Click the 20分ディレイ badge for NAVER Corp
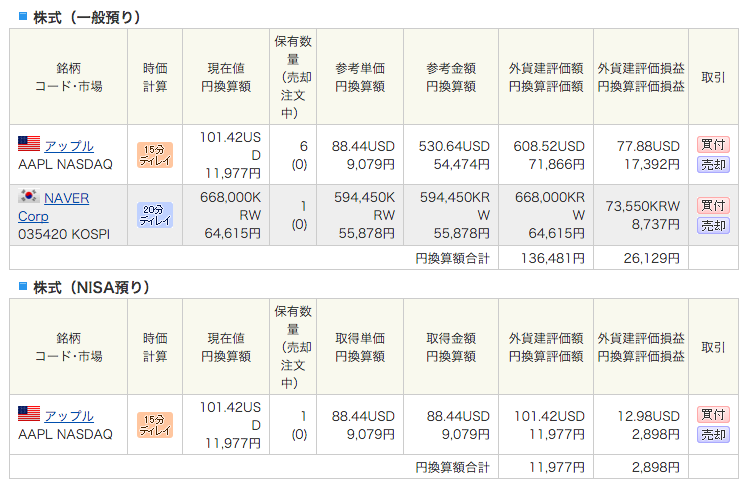 tap(155, 215)
